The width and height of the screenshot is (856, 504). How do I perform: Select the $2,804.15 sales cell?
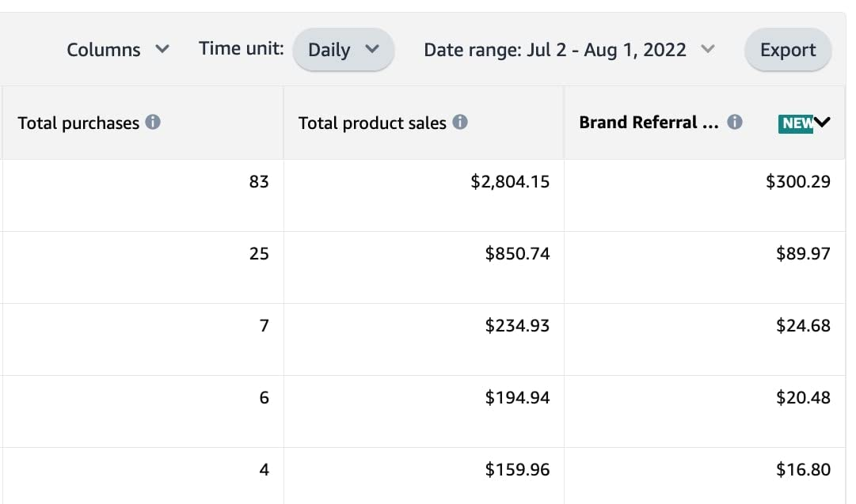[424, 195]
